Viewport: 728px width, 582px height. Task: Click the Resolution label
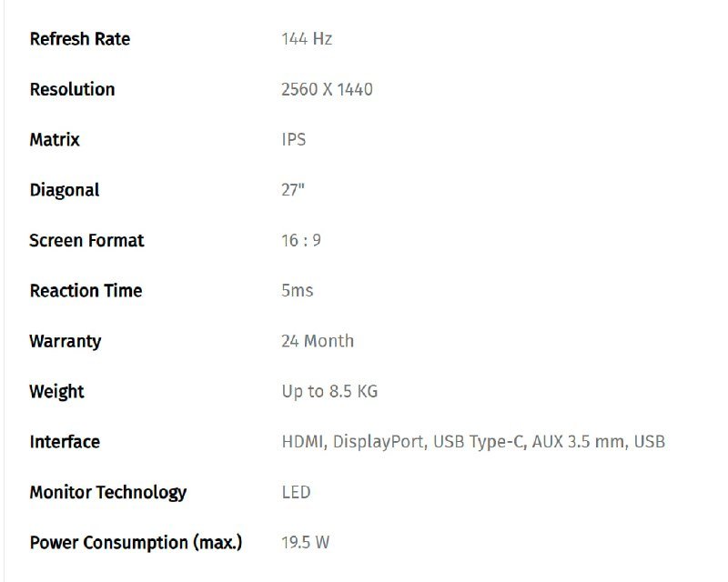point(73,89)
